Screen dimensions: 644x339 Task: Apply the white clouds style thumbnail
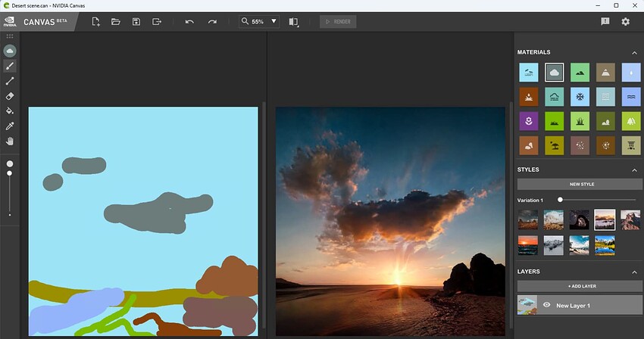pyautogui.click(x=554, y=219)
